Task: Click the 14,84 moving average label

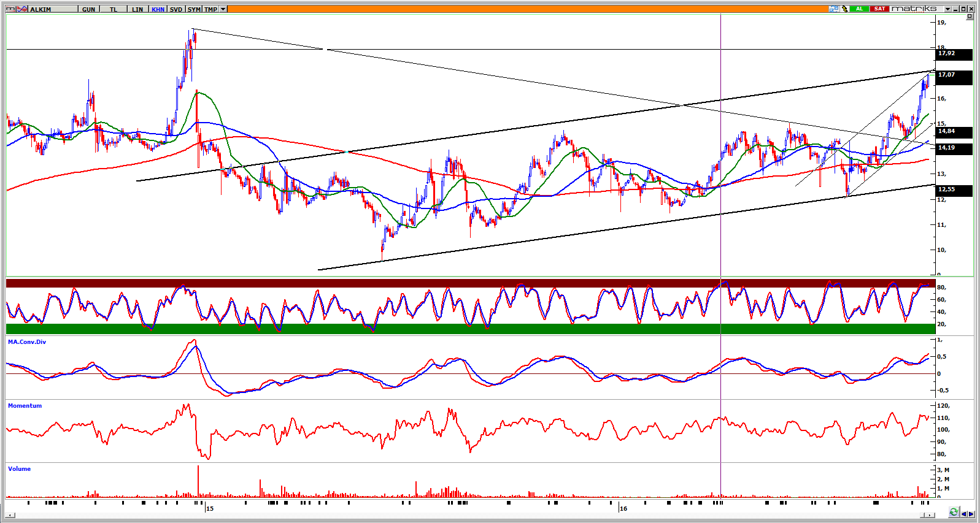Action: click(x=954, y=132)
